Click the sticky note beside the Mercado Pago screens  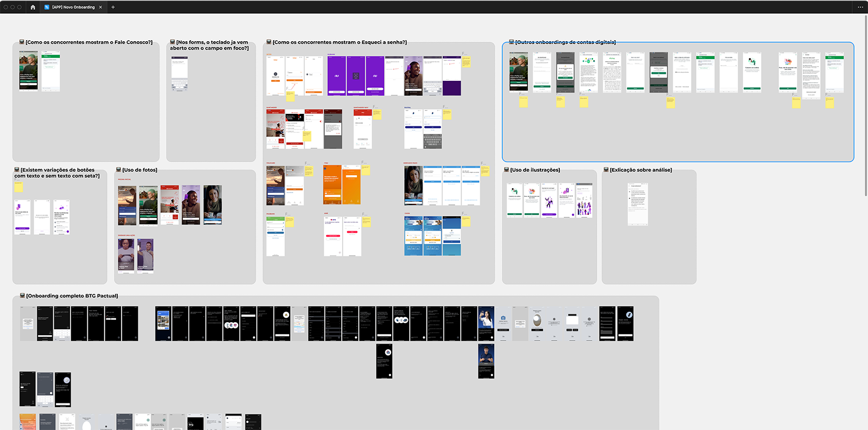485,170
